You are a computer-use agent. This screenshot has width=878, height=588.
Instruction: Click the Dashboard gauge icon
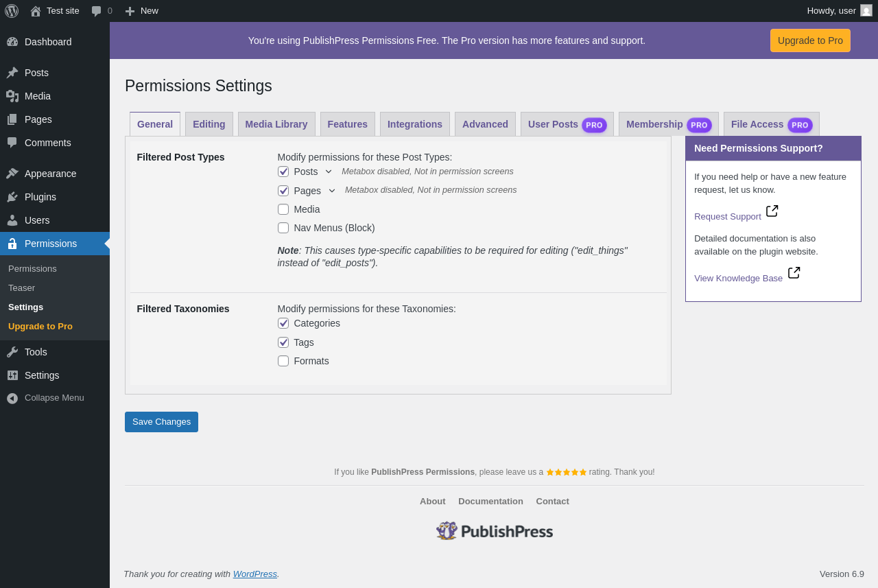pos(12,42)
